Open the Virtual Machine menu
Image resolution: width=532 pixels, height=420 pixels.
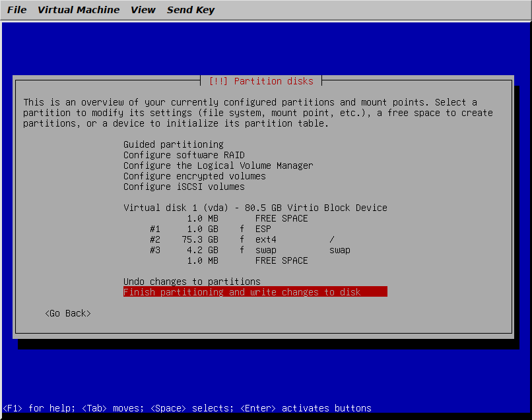pyautogui.click(x=79, y=10)
